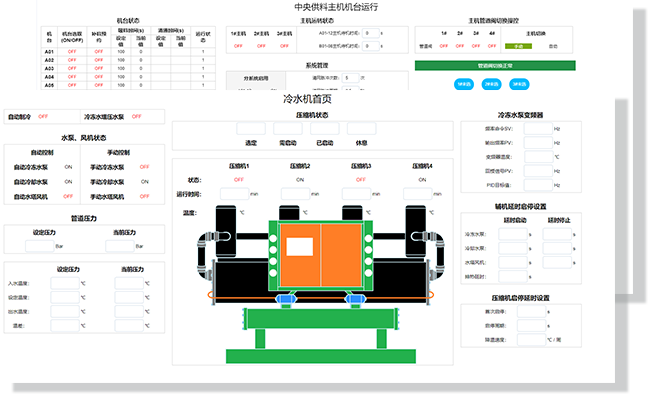Click the right black compressor cylinder
648x394 pixels.
coord(415,232)
